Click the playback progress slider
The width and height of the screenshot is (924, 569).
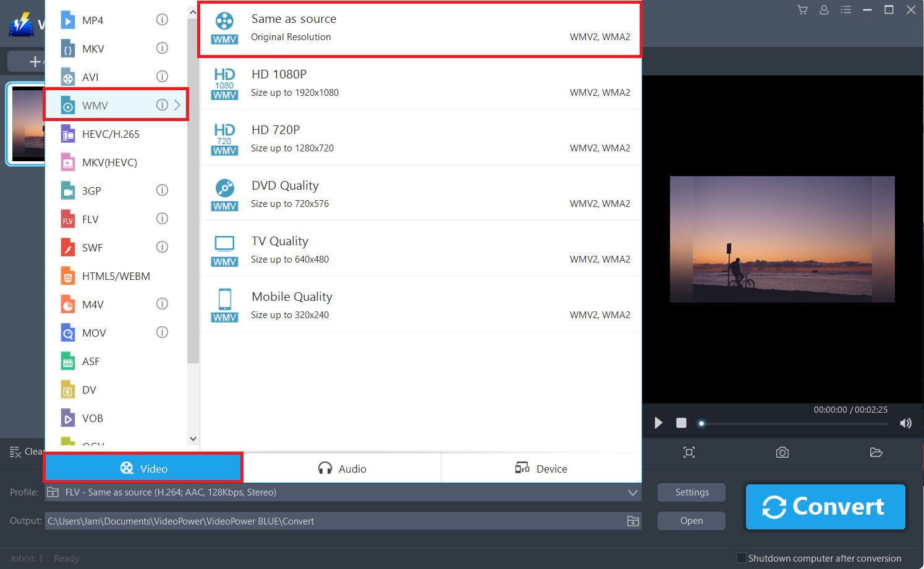pos(794,424)
